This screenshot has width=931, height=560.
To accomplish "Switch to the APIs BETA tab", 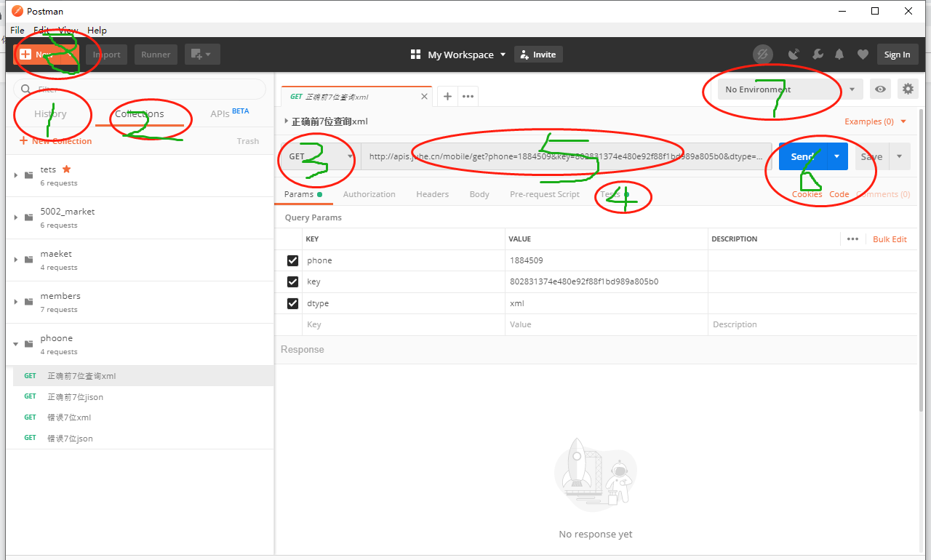I will point(230,113).
